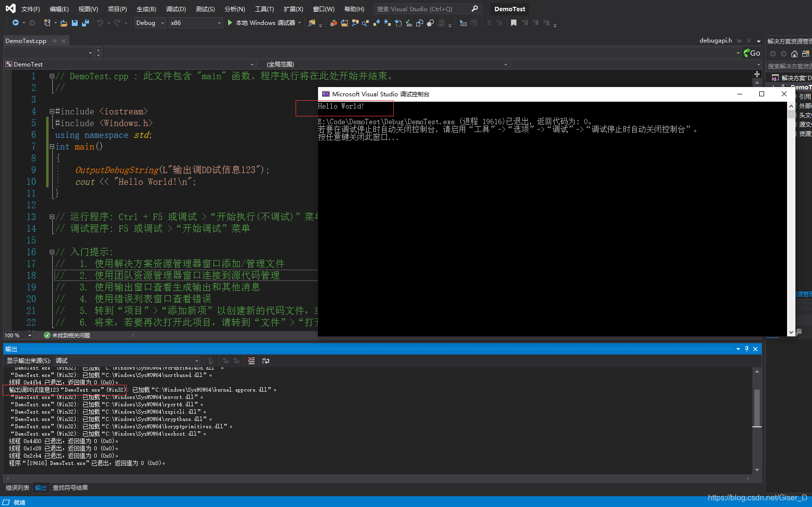Select the 输出 bottom tab
Viewport: 812px width, 507px height.
(x=41, y=488)
